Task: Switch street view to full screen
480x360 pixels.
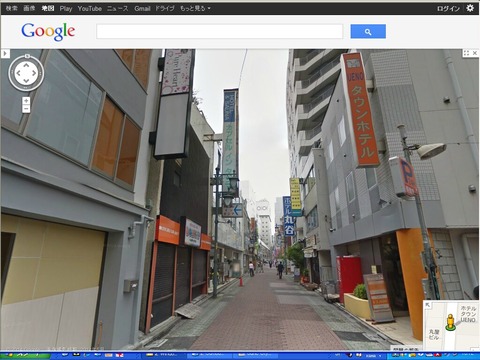Action: pyautogui.click(x=466, y=53)
